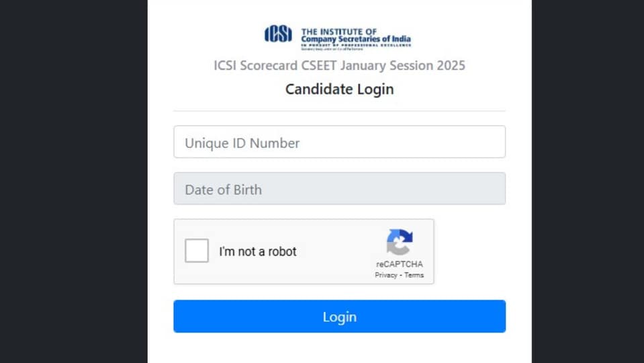
Task: Click the dark background left of the form
Action: pos(74,182)
